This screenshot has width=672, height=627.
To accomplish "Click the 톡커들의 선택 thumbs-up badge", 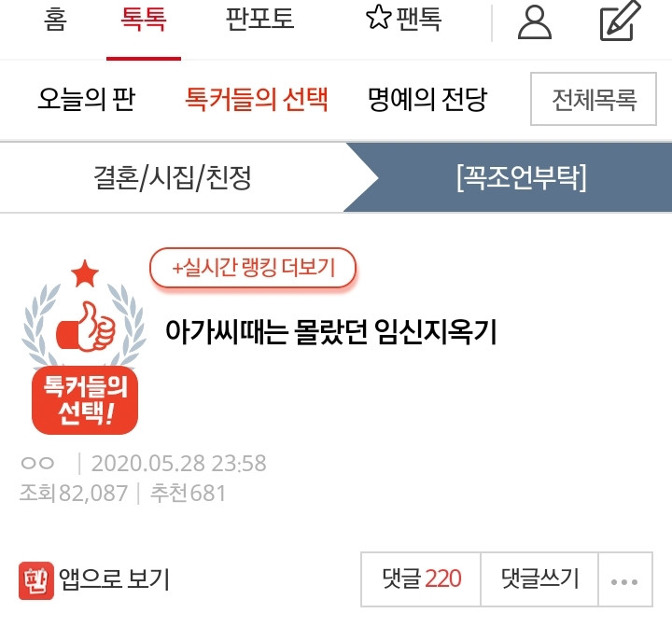I will 85,347.
